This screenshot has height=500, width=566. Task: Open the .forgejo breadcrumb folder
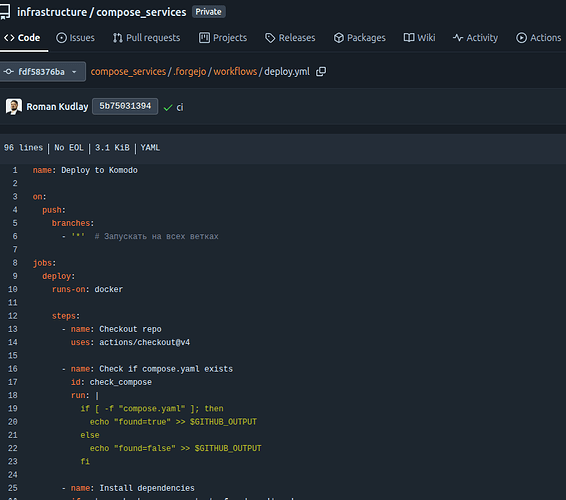pyautogui.click(x=190, y=71)
